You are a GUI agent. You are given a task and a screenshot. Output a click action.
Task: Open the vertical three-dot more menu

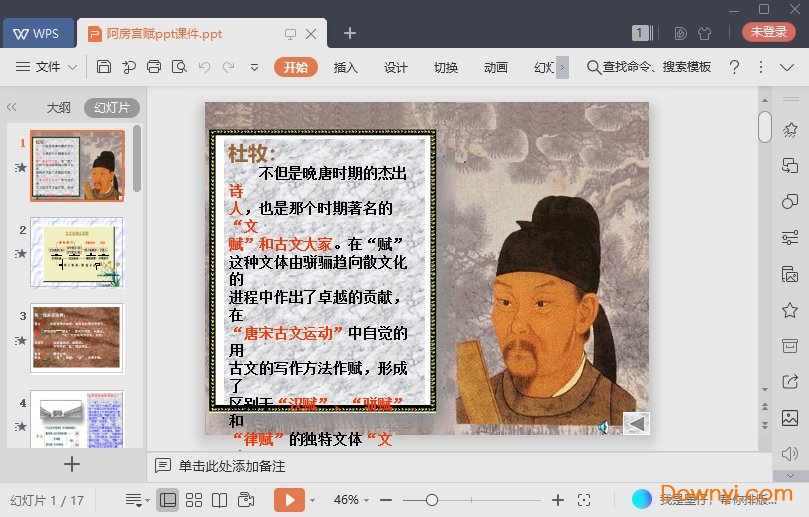coord(761,67)
